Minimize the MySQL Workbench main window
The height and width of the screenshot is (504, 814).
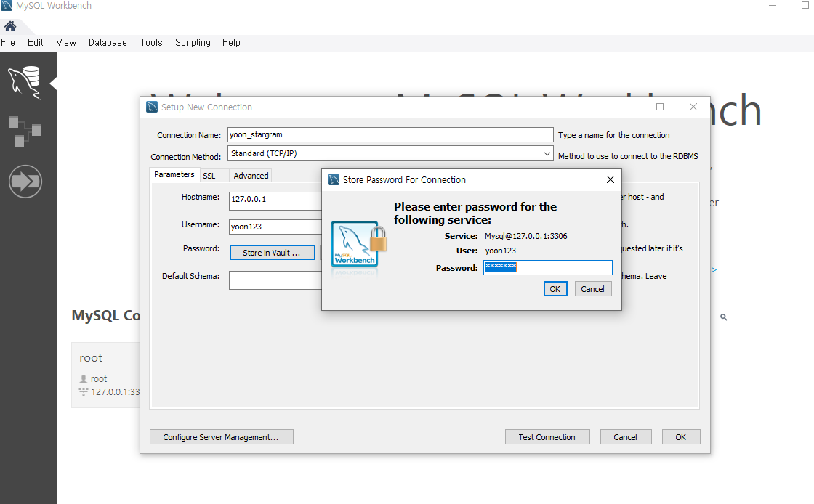pyautogui.click(x=773, y=5)
